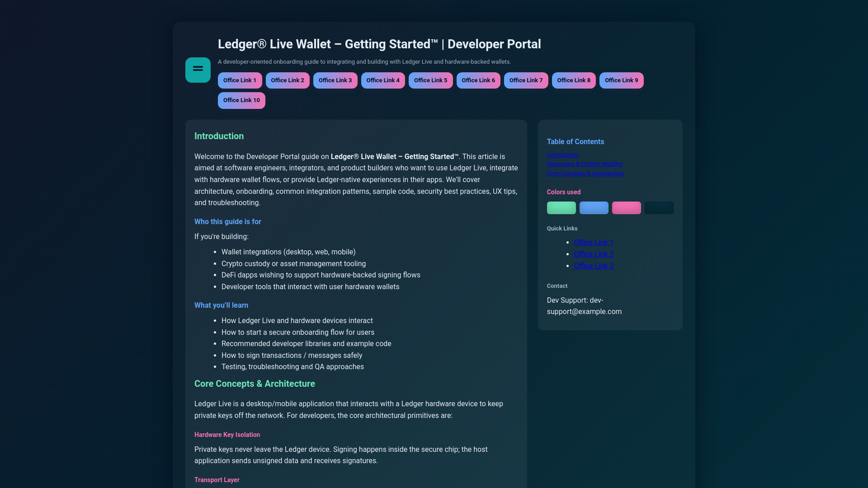Click 'Crypto custody or asset management tooling' item
The width and height of the screenshot is (868, 488).
click(x=293, y=264)
